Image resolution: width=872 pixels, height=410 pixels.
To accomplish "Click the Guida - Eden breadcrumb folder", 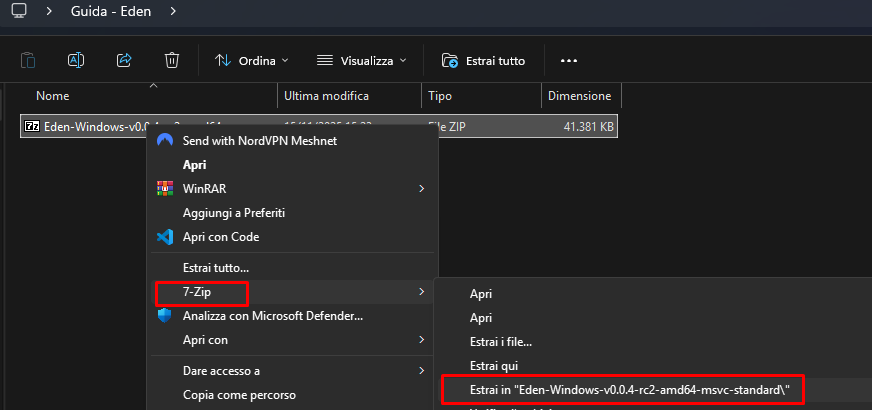I will 111,11.
